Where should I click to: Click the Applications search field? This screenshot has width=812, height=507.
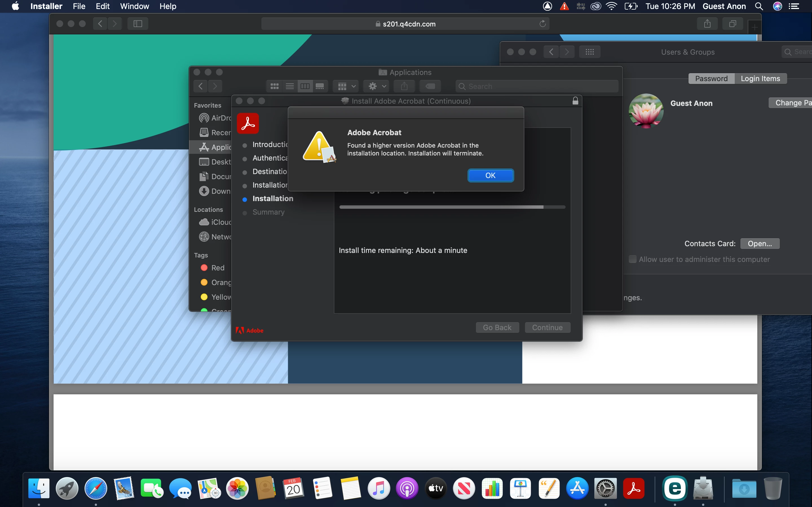[537, 86]
